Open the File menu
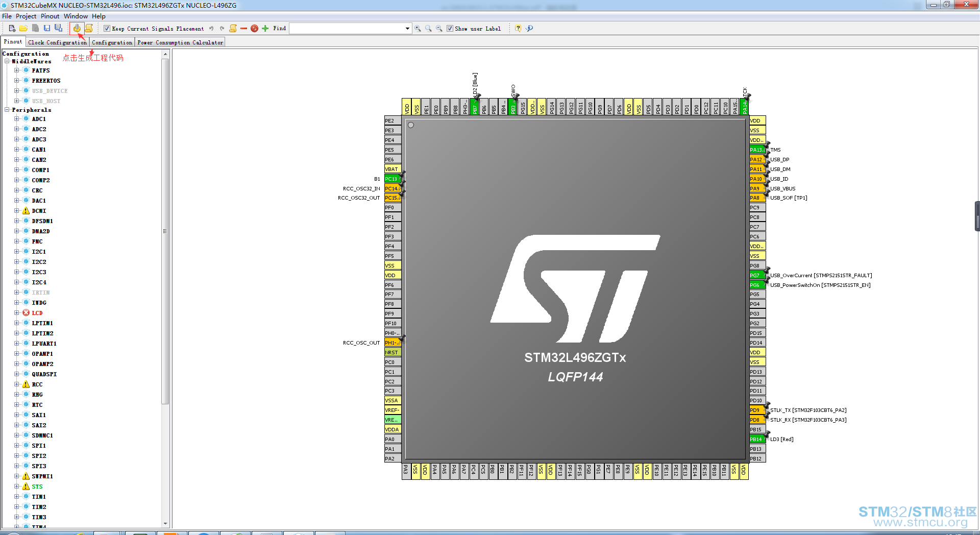 pyautogui.click(x=7, y=16)
